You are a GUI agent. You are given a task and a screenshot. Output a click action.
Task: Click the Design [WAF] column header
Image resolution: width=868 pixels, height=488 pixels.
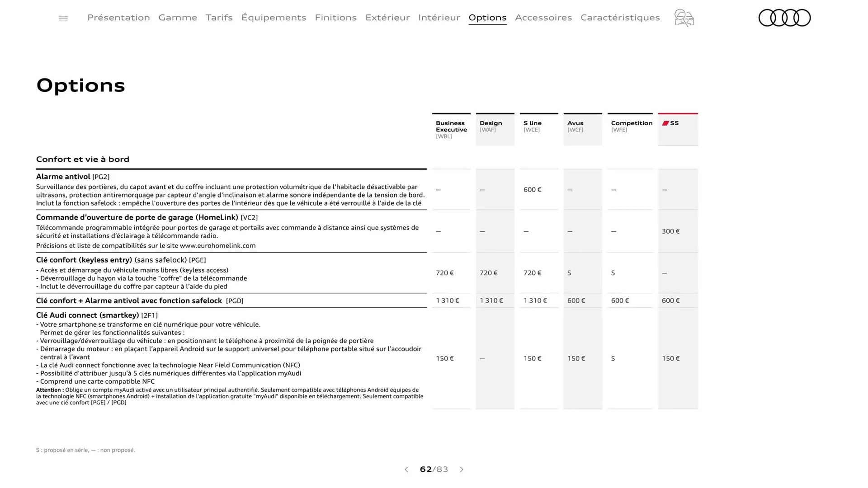coord(495,129)
